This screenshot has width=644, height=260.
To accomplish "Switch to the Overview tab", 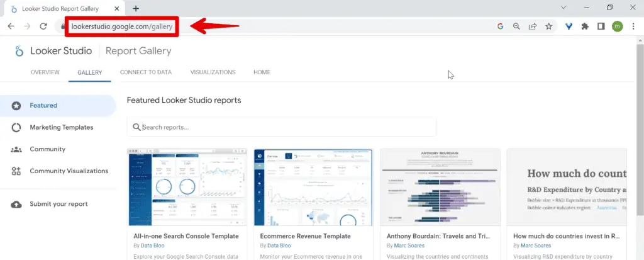I will tap(45, 72).
